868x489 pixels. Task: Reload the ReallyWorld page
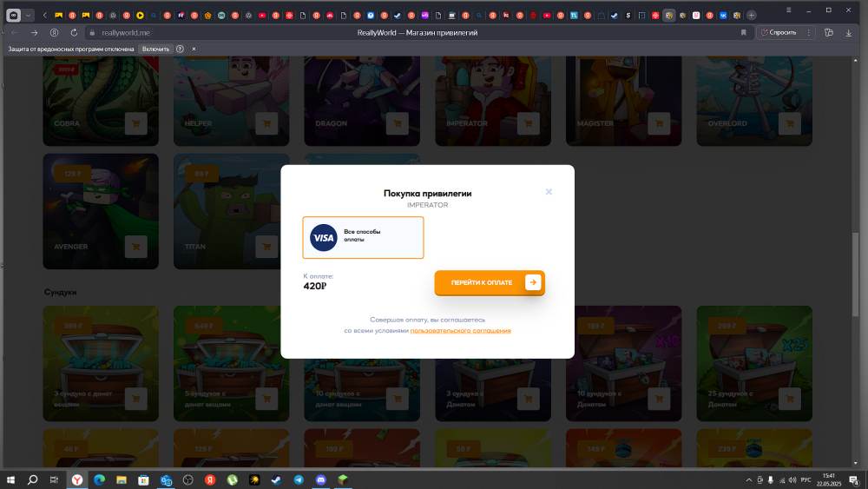pyautogui.click(x=74, y=33)
